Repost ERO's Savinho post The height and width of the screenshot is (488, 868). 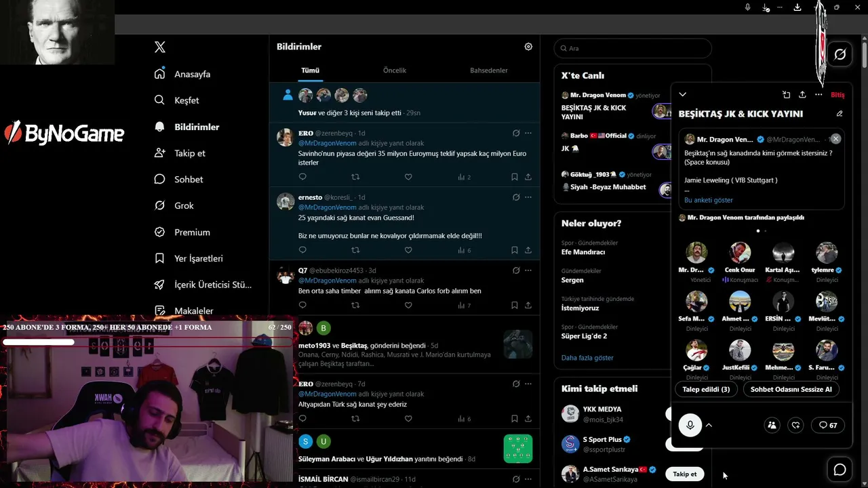point(355,177)
